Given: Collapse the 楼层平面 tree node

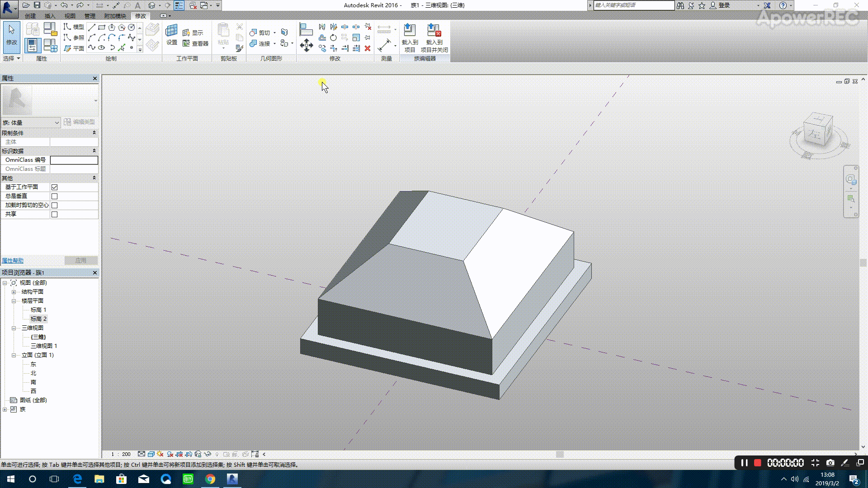Looking at the screenshot, I should point(14,301).
